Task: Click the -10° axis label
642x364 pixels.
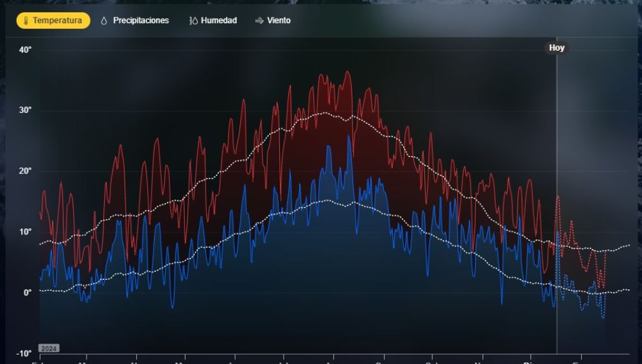Action: 24,353
